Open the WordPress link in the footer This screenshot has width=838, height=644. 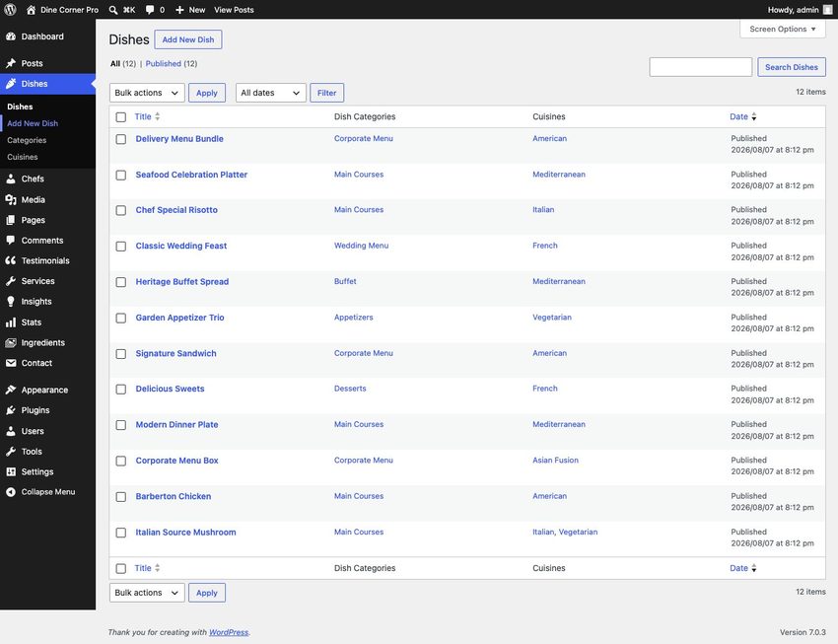[229, 632]
